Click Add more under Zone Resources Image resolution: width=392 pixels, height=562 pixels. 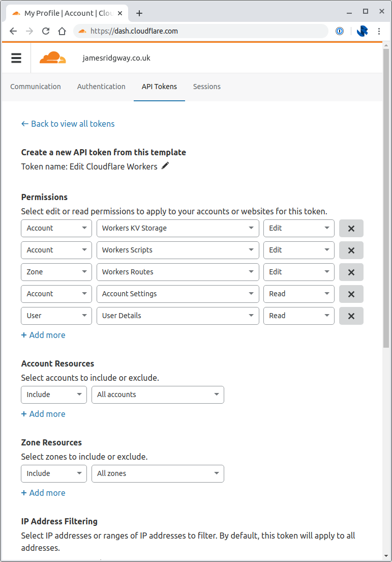pos(43,493)
